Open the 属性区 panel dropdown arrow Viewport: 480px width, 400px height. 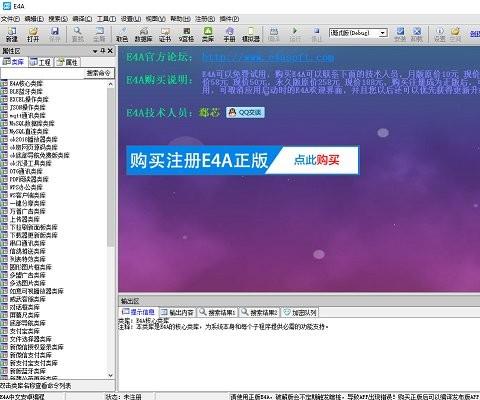click(95, 51)
